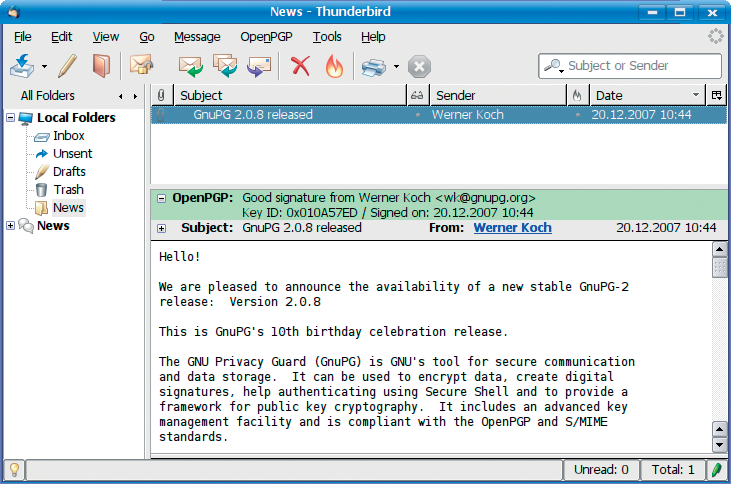Click the Thunderbird title bar icon
Viewport: 731px width, 484px height.
click(x=14, y=12)
